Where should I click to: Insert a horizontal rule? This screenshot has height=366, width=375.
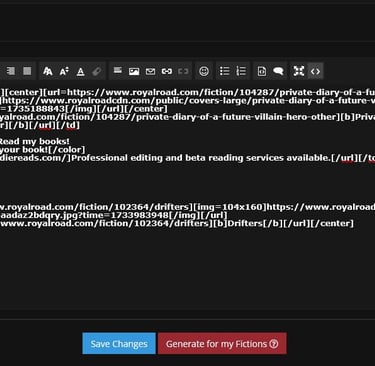(118, 71)
